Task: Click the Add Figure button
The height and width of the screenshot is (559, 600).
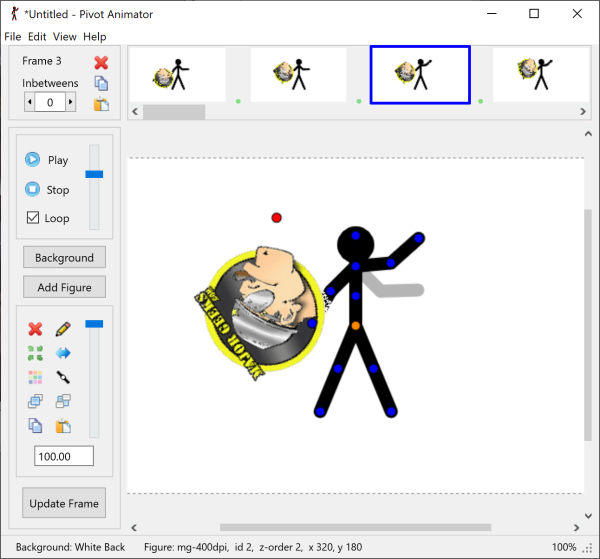Action: click(64, 287)
